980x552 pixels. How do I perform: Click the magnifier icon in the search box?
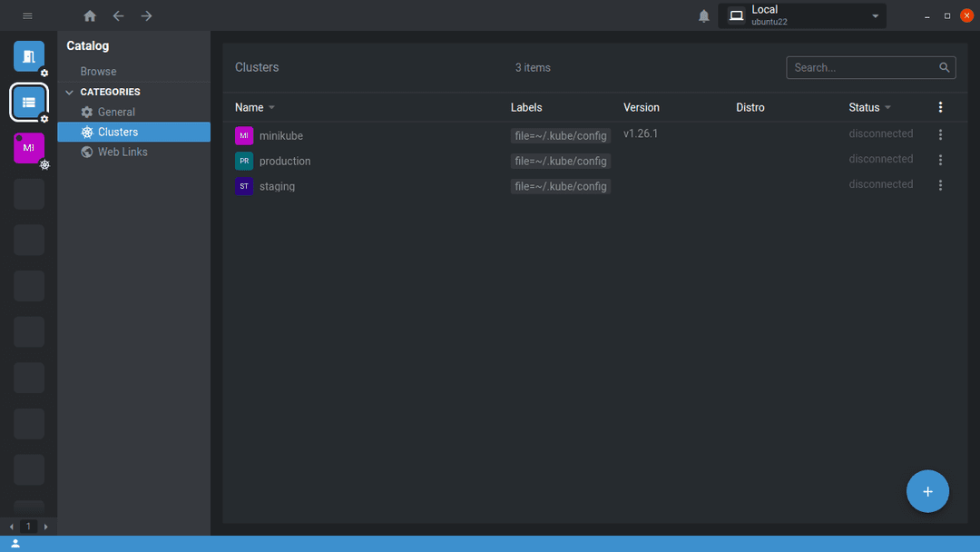[945, 67]
